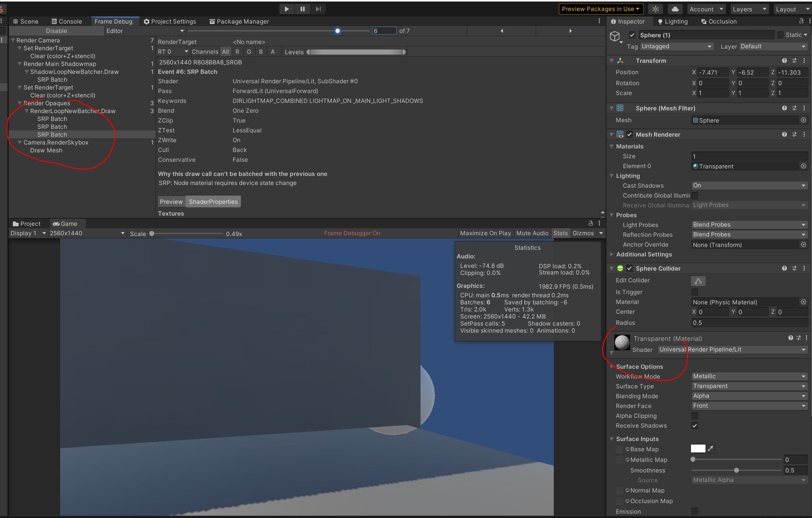
Task: Open the Transform presets icon
Action: [794, 60]
